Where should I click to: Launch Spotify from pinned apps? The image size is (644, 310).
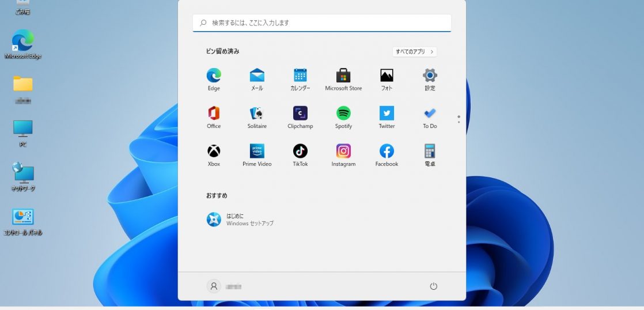343,118
